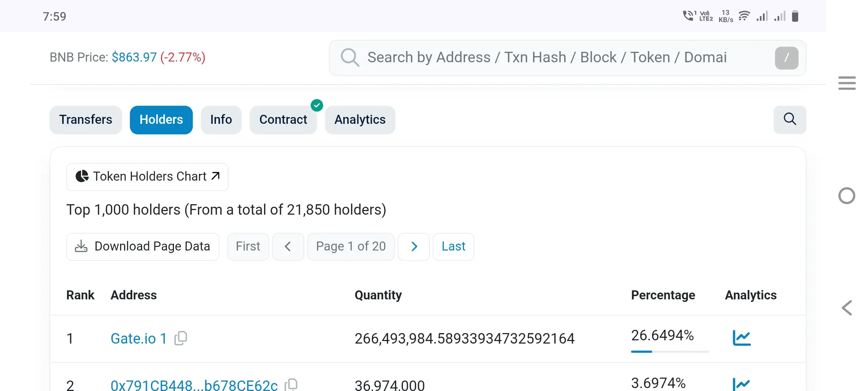Tap the Wi-Fi status icon
Image resolution: width=868 pixels, height=391 pixels.
click(x=744, y=16)
